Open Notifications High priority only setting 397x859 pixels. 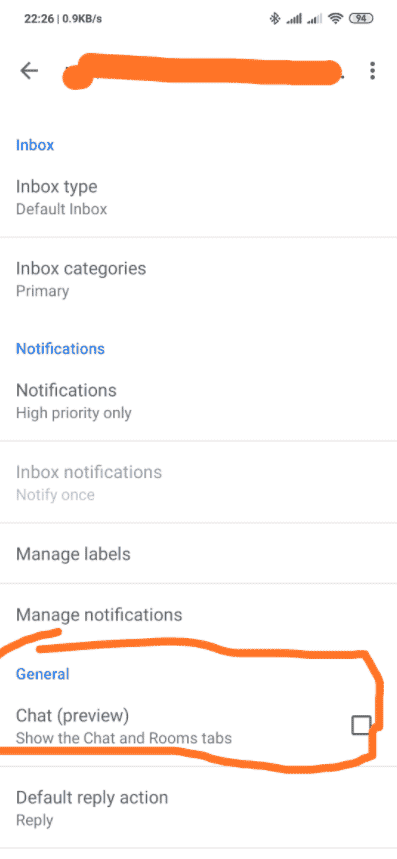tap(198, 400)
